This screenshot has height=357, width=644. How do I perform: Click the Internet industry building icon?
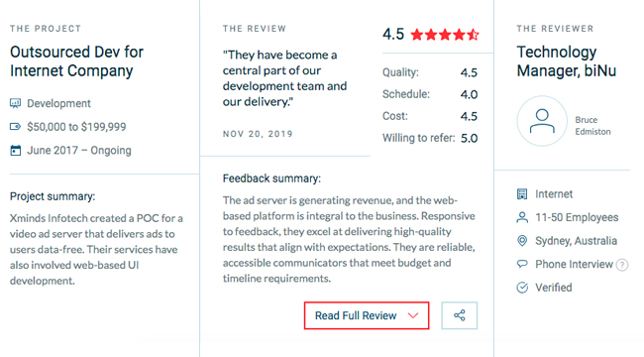tap(521, 193)
